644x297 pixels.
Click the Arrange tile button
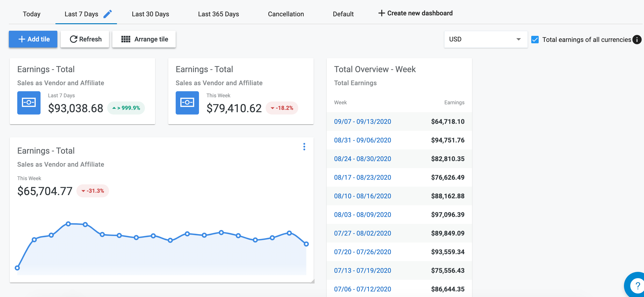[144, 39]
